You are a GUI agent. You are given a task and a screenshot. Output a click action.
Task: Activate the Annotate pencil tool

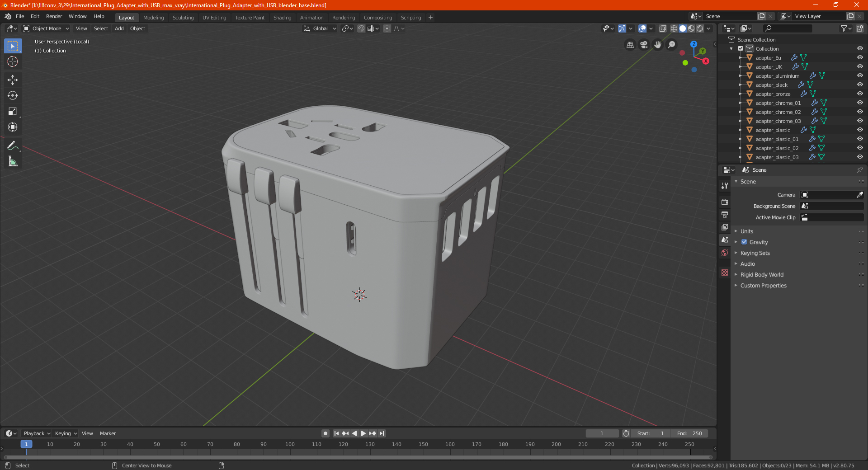point(13,146)
